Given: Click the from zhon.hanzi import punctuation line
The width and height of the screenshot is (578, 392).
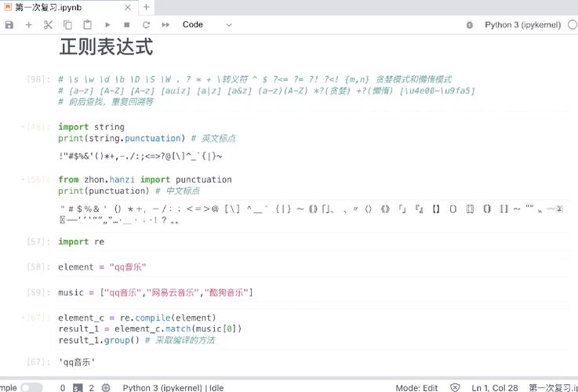Looking at the screenshot, I should (x=145, y=180).
